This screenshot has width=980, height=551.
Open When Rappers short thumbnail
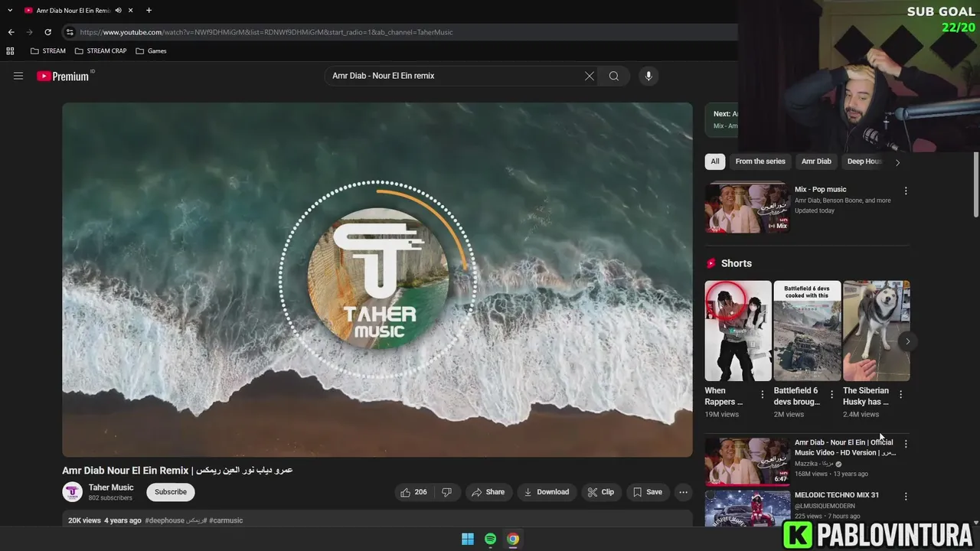point(738,331)
